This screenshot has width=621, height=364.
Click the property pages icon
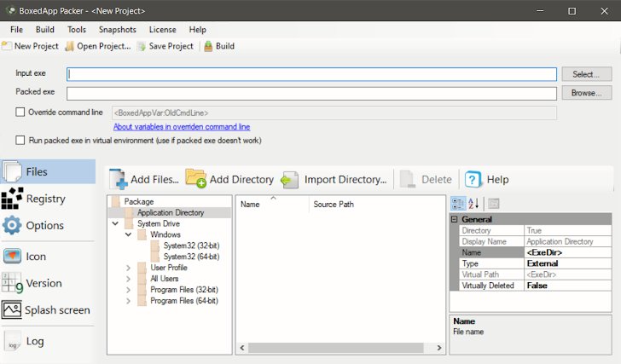pos(493,204)
